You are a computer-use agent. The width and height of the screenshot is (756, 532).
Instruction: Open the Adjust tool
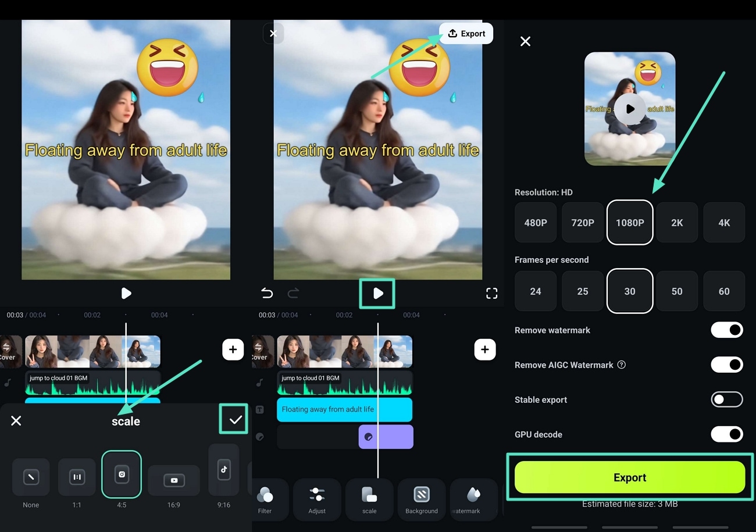point(317,499)
